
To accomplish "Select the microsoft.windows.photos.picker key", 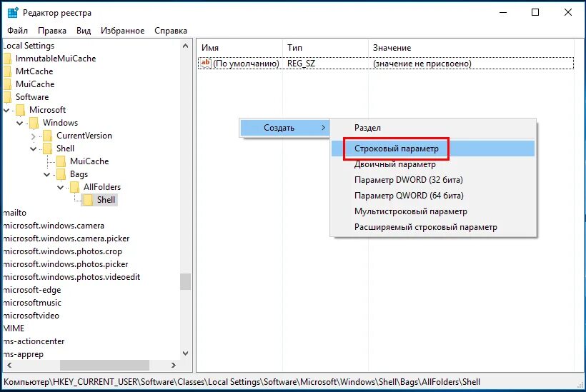I will 66,264.
